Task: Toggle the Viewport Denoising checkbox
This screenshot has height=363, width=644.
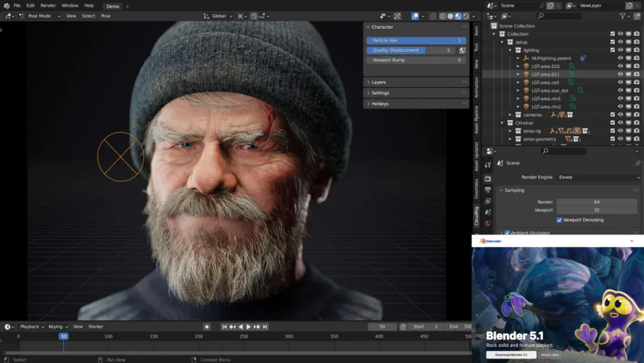Action: (x=559, y=220)
